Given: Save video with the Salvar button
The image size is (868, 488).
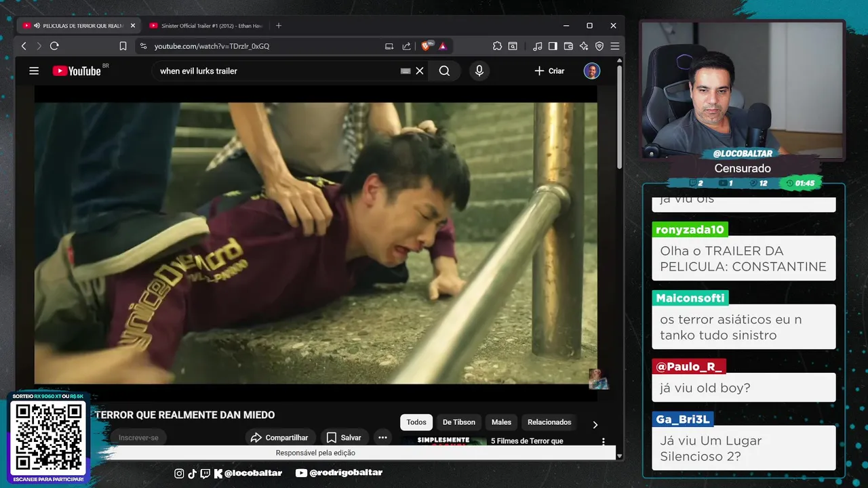Looking at the screenshot, I should coord(344,437).
